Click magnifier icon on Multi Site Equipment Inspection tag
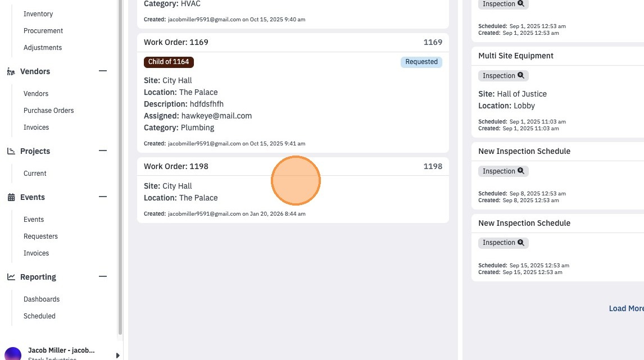644x360 pixels. pos(521,75)
